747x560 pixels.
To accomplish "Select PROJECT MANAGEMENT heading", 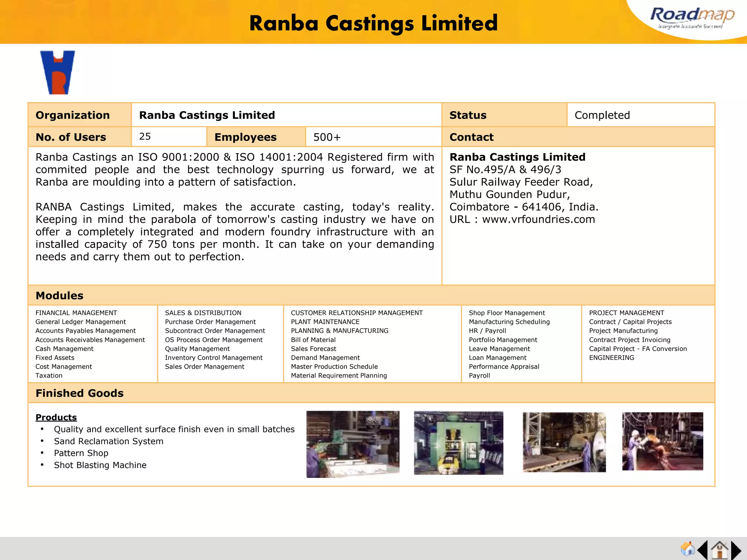I will pyautogui.click(x=627, y=313).
